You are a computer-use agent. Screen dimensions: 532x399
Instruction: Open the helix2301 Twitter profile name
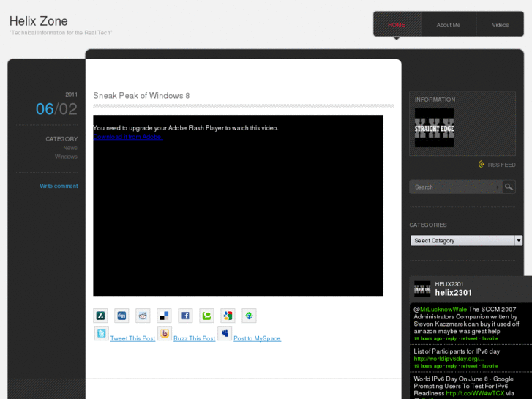(x=453, y=293)
